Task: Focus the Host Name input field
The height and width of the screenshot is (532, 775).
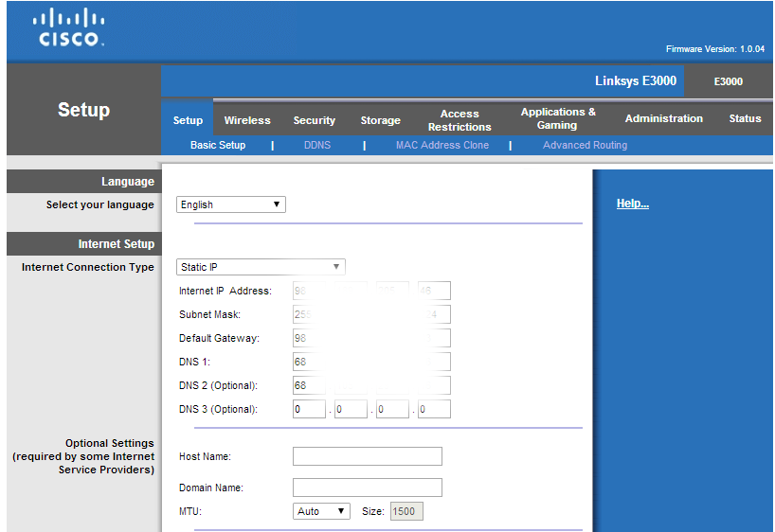Action: click(368, 456)
